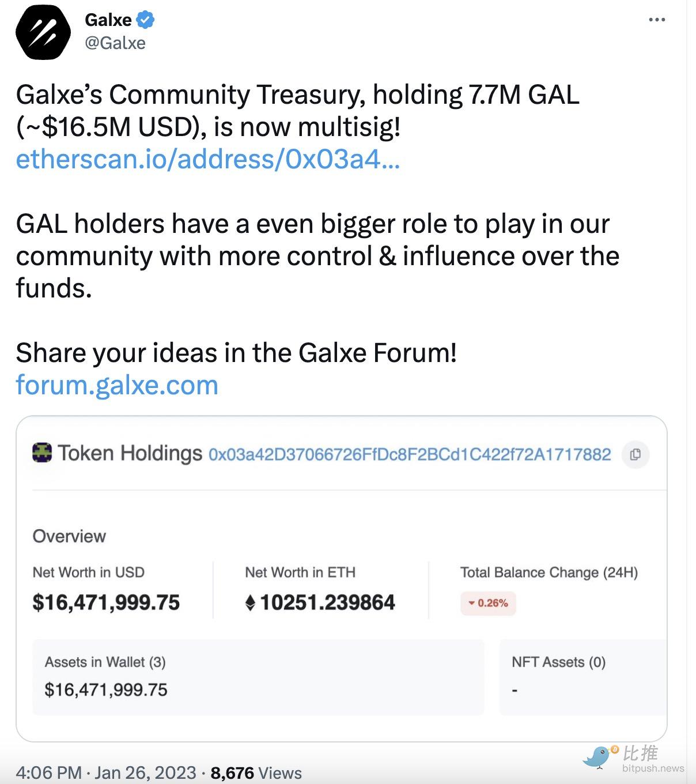696x784 pixels.
Task: Select the Assets in Wallet (3) card
Action: 258,677
